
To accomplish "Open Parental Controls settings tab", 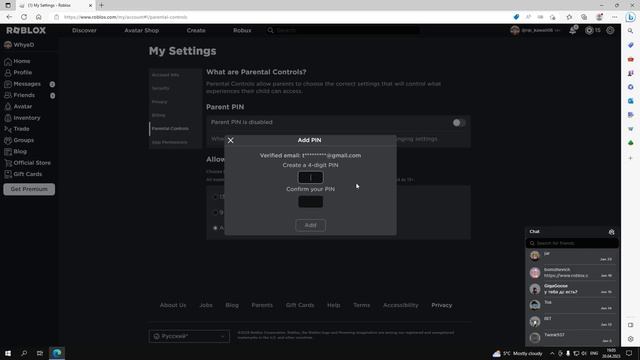I will (170, 129).
